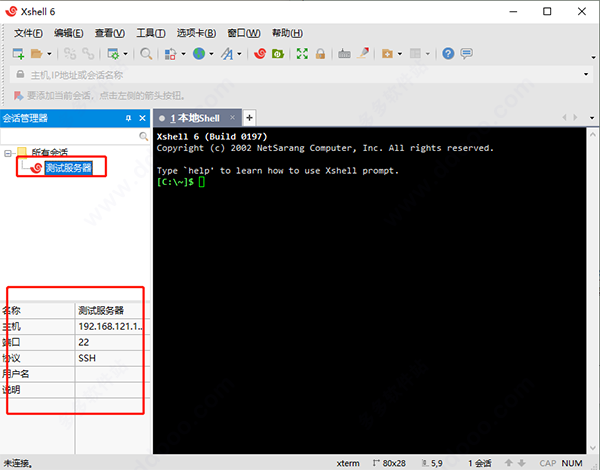Click the magnifier Find icon in toolbar

(146, 53)
